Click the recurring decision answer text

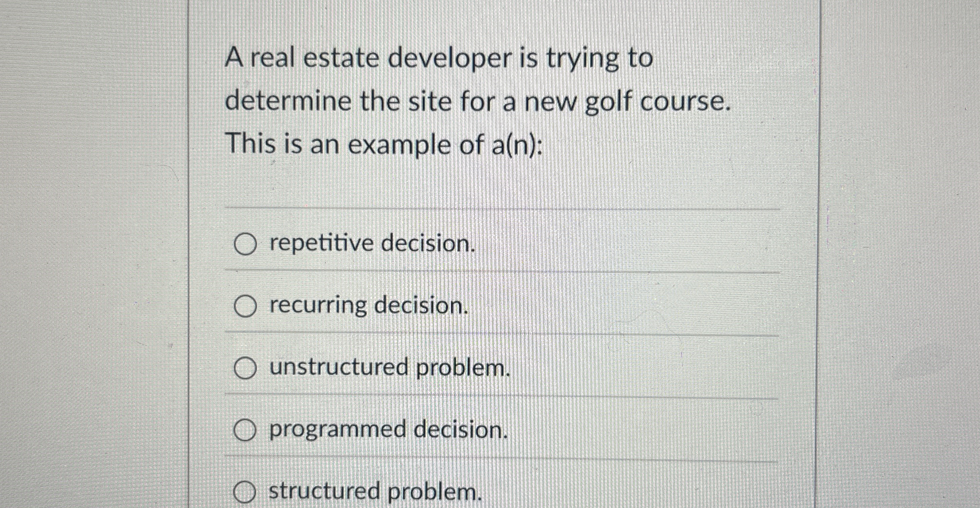(368, 305)
